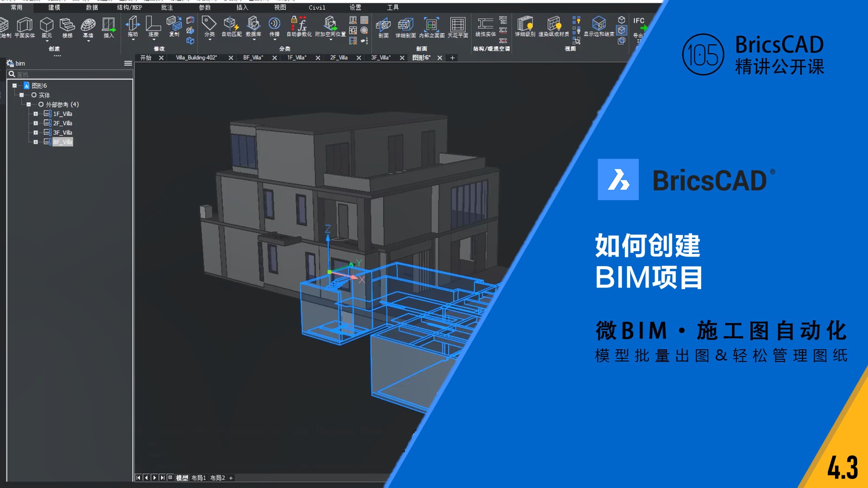Click the 楼梯 (stairs) tool icon
This screenshot has height=488, width=868.
point(67,25)
